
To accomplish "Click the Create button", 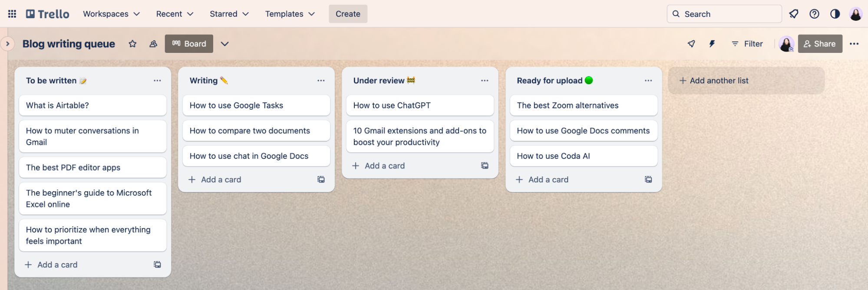I will 348,14.
